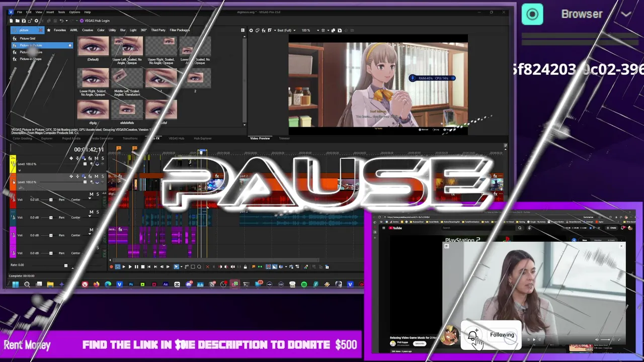
Task: Save preview snapshot to file icon
Action: [340, 30]
